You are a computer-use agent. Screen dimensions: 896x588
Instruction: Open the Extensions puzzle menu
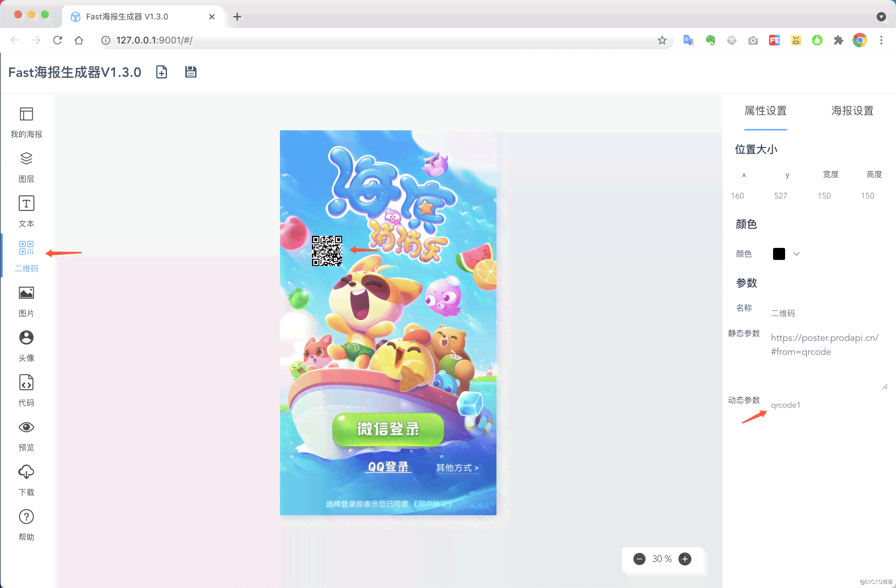pos(839,40)
